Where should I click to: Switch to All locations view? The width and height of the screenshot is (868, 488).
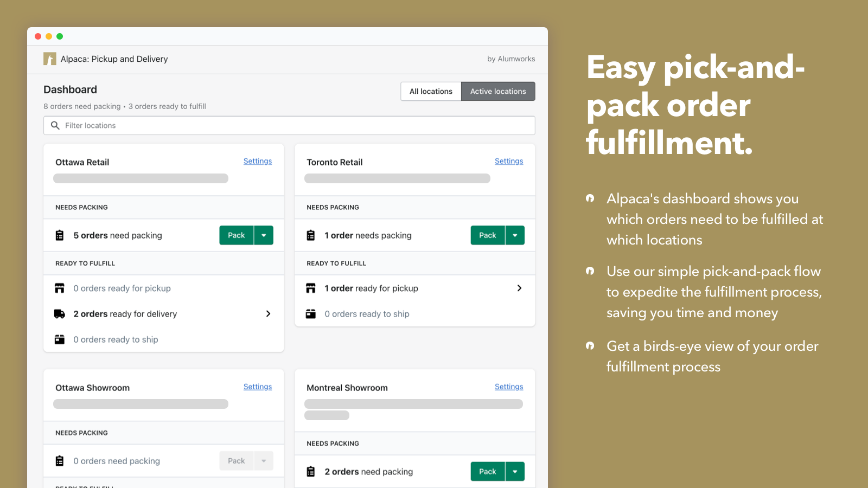coord(431,91)
